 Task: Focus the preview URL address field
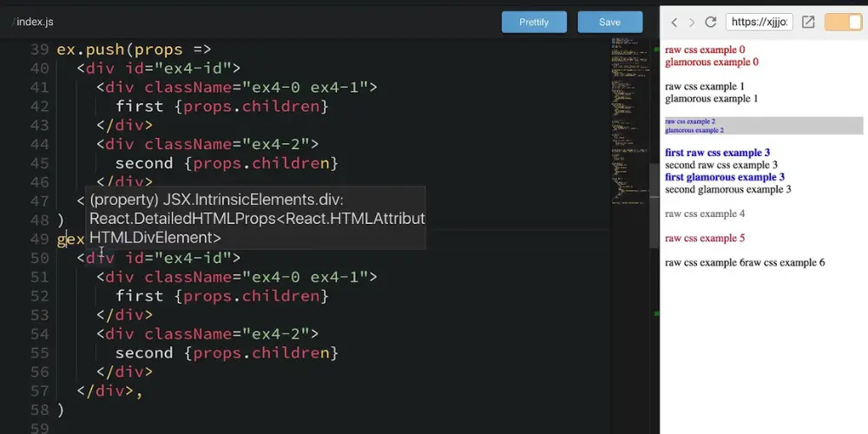(759, 23)
